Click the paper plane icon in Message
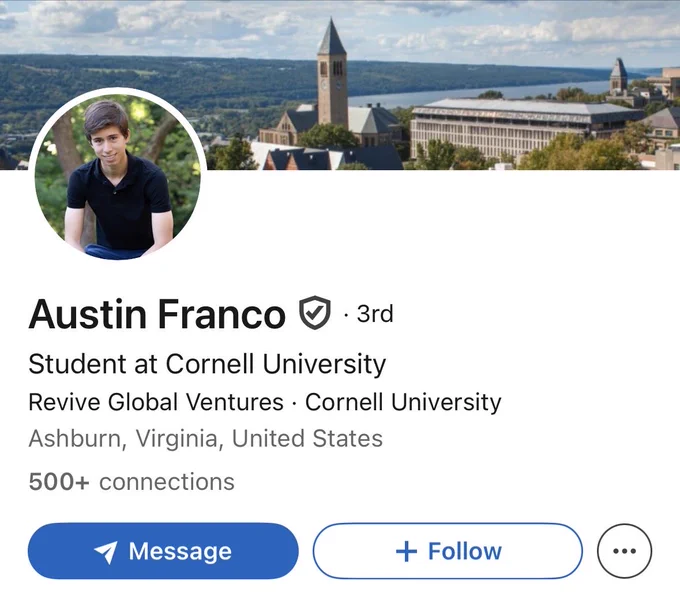Screen dimensions: 680x603 click(x=105, y=552)
